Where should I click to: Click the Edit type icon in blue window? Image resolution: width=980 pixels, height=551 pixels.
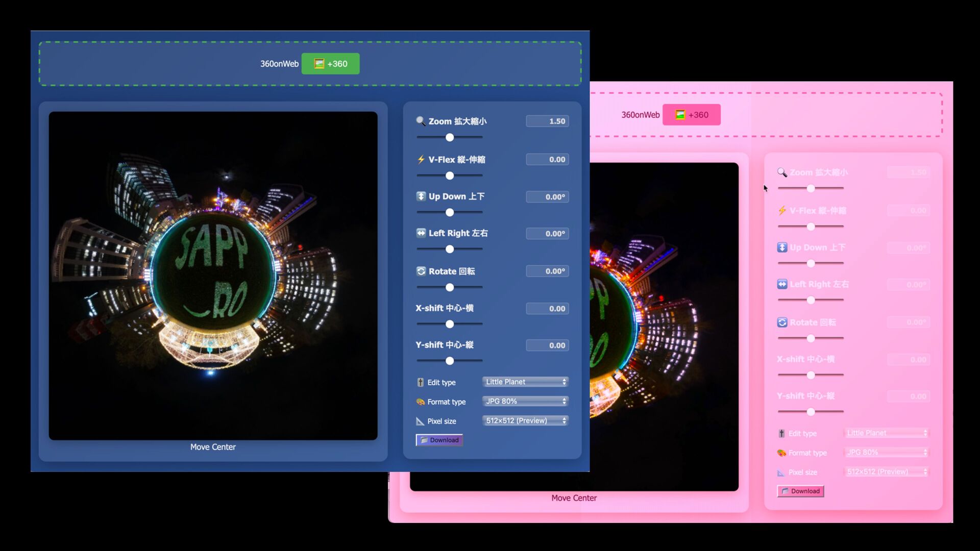coord(420,382)
